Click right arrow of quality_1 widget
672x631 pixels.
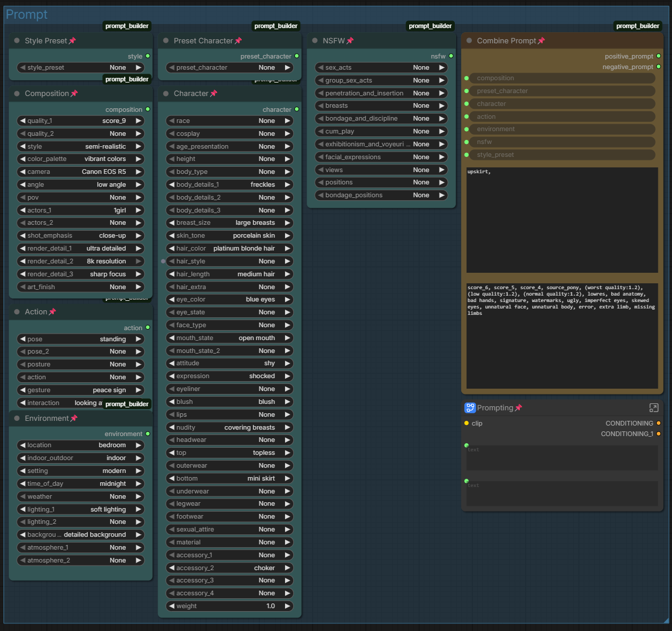pos(138,121)
